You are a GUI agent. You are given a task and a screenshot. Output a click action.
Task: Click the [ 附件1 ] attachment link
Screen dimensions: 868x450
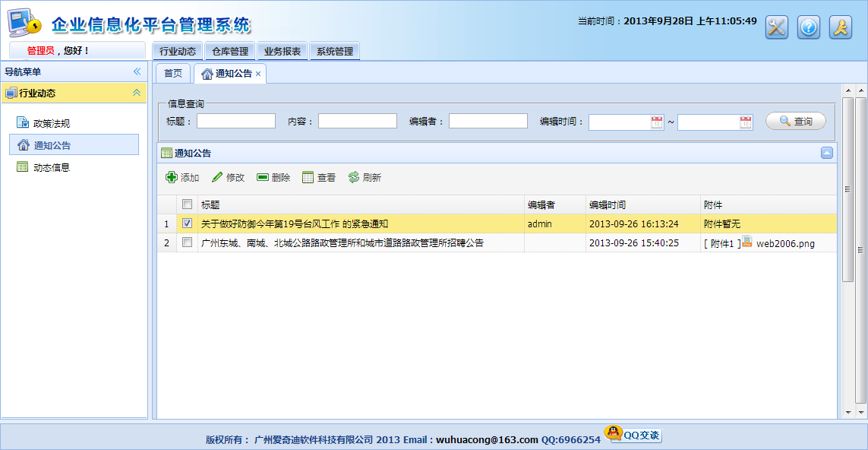(x=722, y=243)
